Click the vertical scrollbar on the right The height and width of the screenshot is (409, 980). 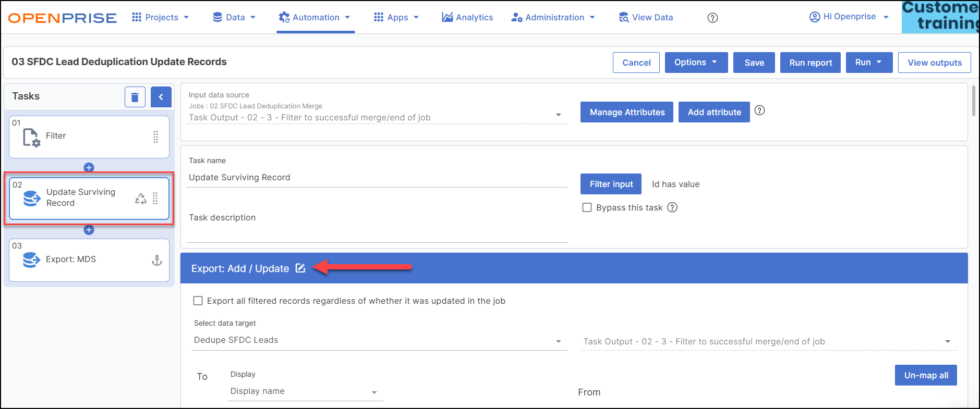974,102
